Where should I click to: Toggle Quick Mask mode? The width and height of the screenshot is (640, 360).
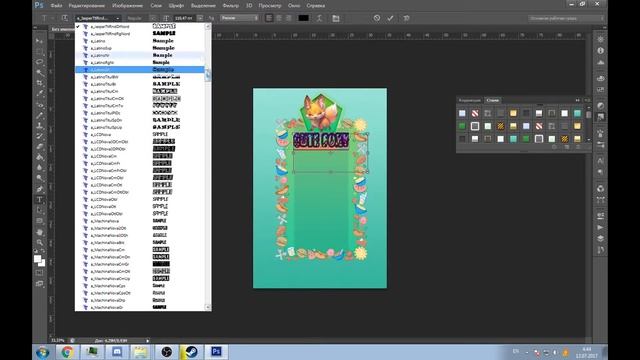40,273
